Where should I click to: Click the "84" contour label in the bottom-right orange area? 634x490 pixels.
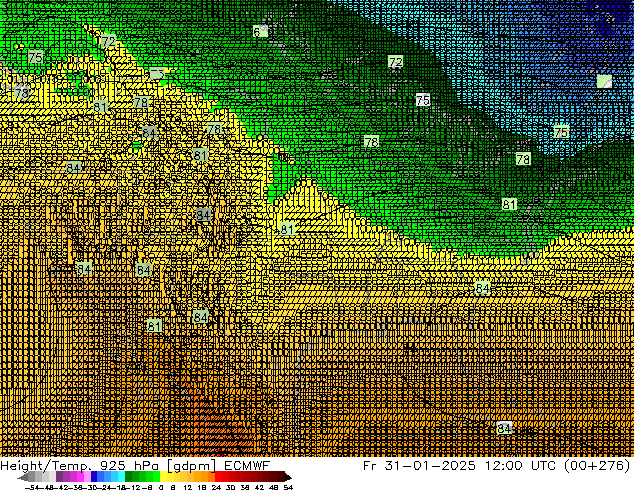[x=504, y=428]
